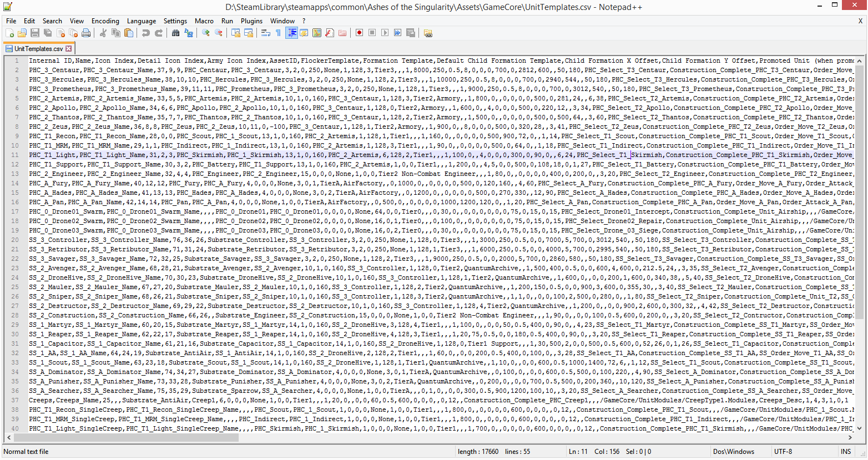
Task: Zoom in using the magnifier plus icon
Action: [206, 33]
